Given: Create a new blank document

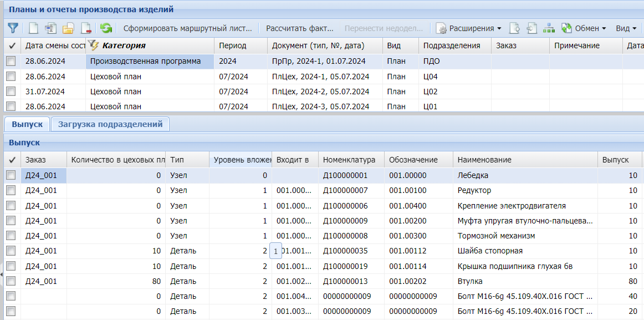Looking at the screenshot, I should (x=34, y=28).
